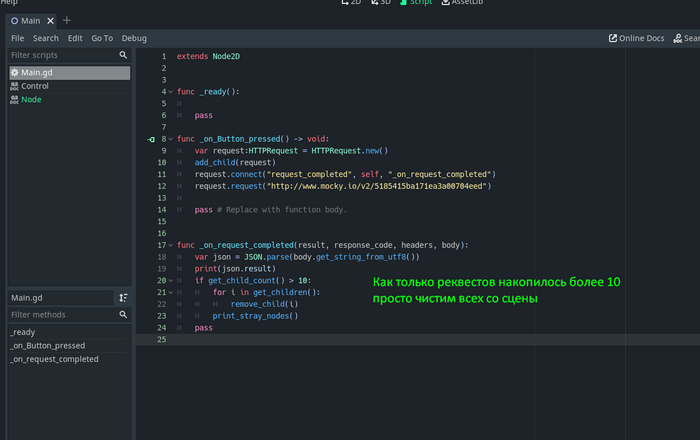This screenshot has height=440, width=700.
Task: Close the Main scene tab
Action: tap(52, 20)
